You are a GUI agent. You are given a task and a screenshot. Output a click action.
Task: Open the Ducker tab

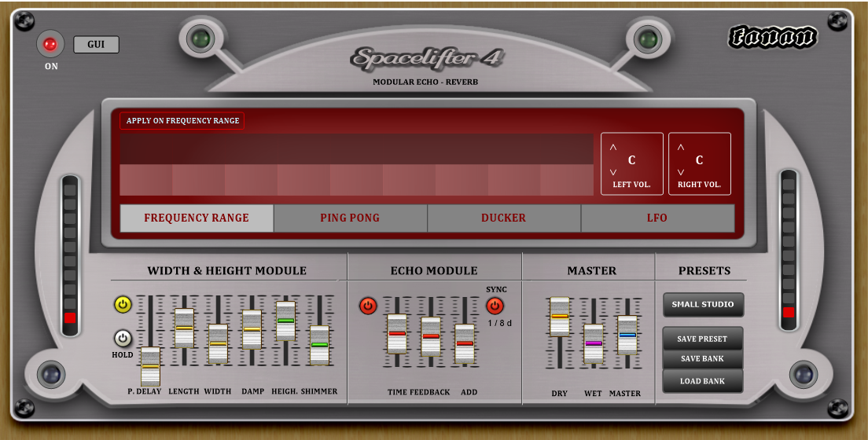pos(504,218)
